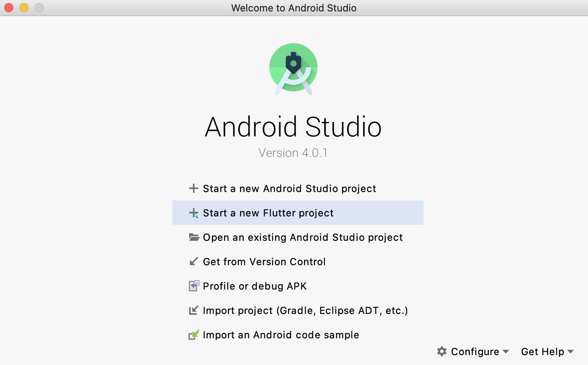The width and height of the screenshot is (588, 365).
Task: Click the Version Control arrow icon
Action: pyautogui.click(x=194, y=261)
